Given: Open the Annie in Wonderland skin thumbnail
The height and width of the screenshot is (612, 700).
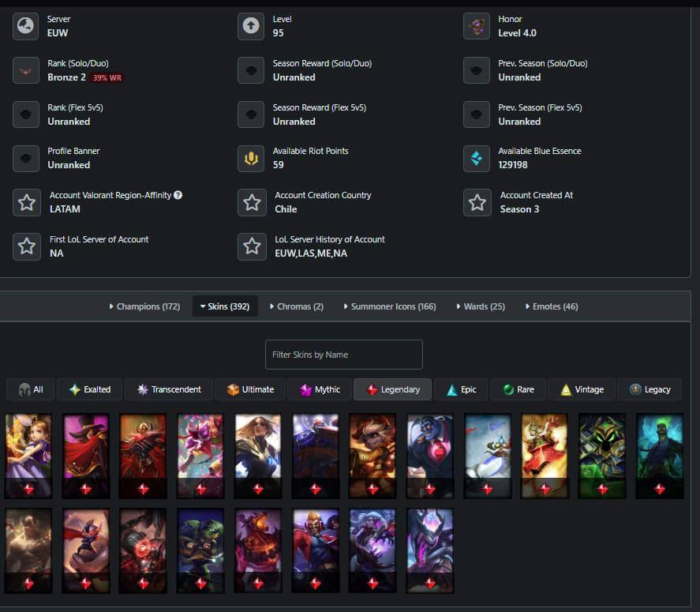Looking at the screenshot, I should click(28, 456).
